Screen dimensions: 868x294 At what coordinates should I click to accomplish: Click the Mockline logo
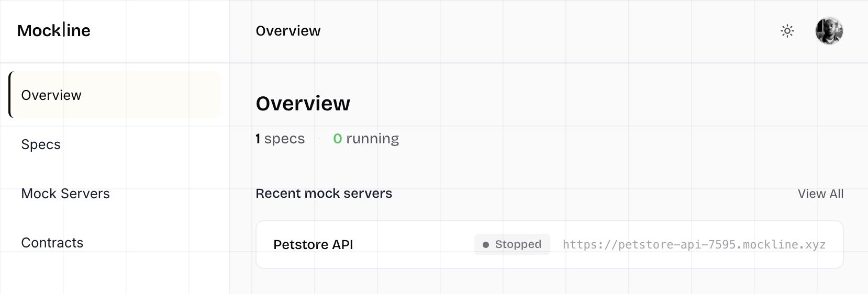coord(54,30)
